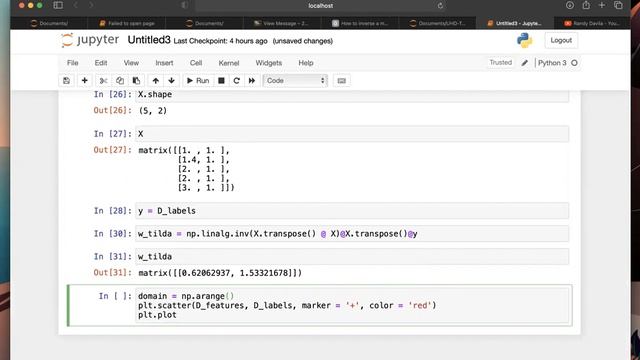
Task: Click the Trusted notebook indicator
Action: pyautogui.click(x=500, y=62)
